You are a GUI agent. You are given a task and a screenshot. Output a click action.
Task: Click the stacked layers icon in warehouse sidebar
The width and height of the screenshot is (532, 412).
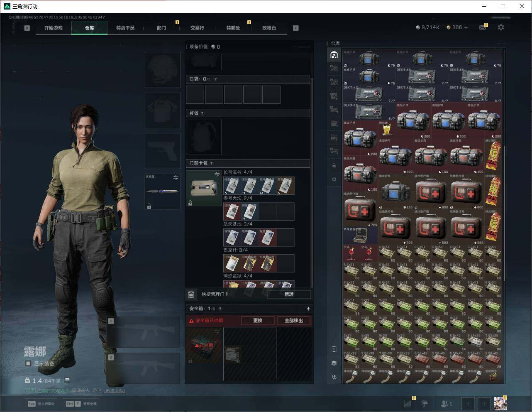click(334, 363)
